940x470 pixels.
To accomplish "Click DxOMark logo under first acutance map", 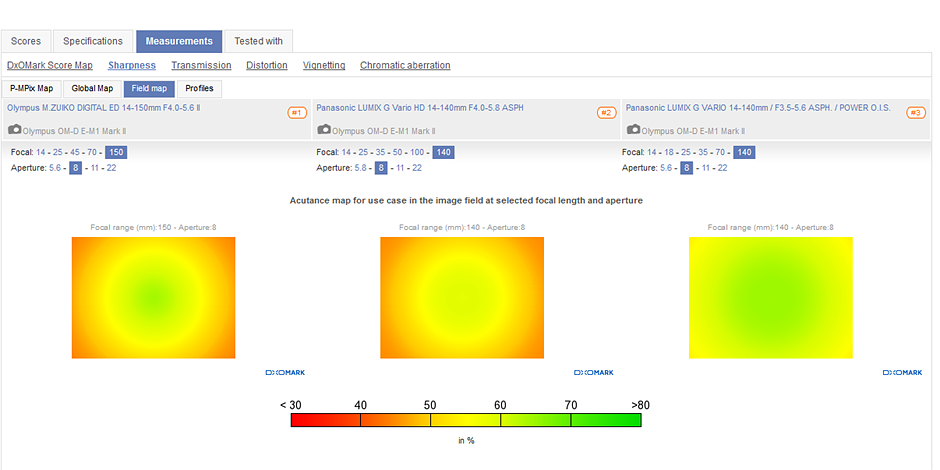I will [x=285, y=372].
